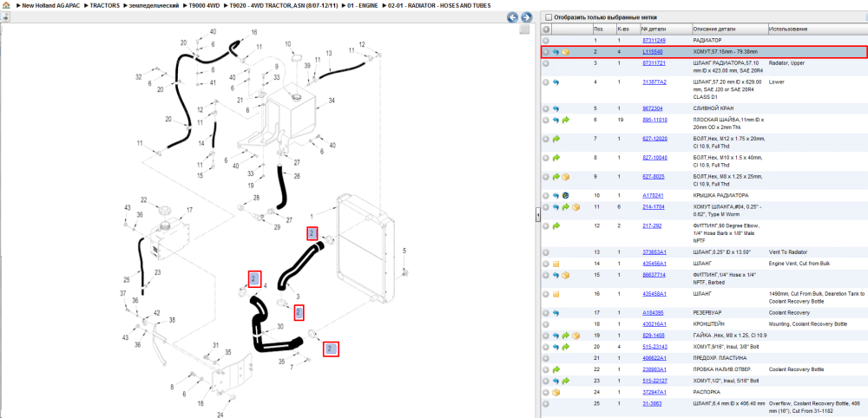Open part number link L115548
This screenshot has height=418, width=868.
653,52
